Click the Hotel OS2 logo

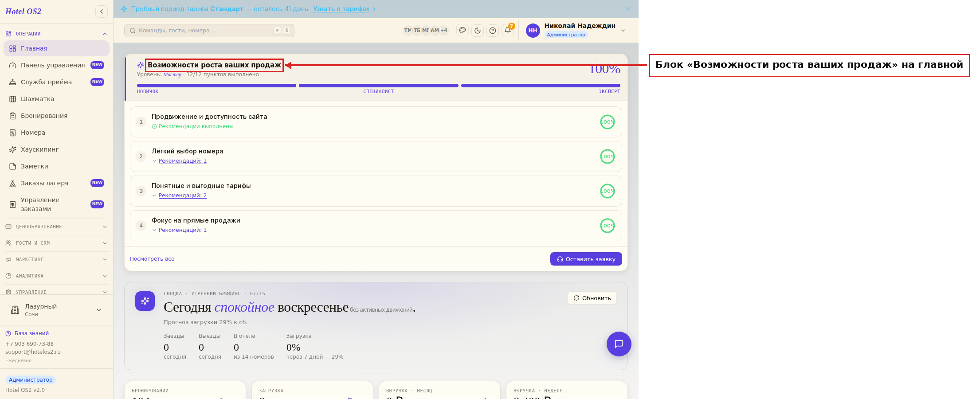(23, 12)
